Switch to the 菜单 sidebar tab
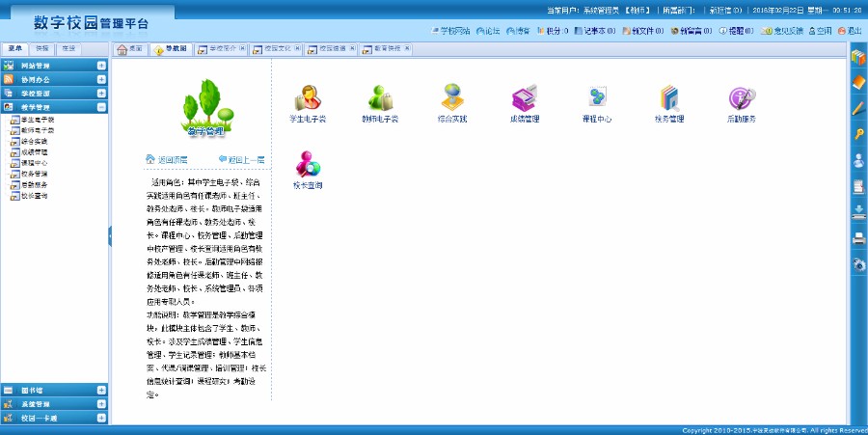The width and height of the screenshot is (868, 435). point(14,48)
